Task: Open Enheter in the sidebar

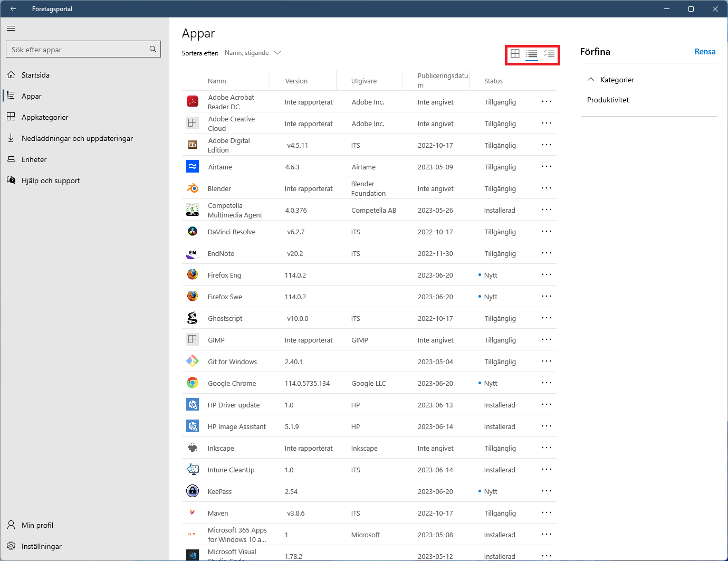Action: pyautogui.click(x=84, y=159)
